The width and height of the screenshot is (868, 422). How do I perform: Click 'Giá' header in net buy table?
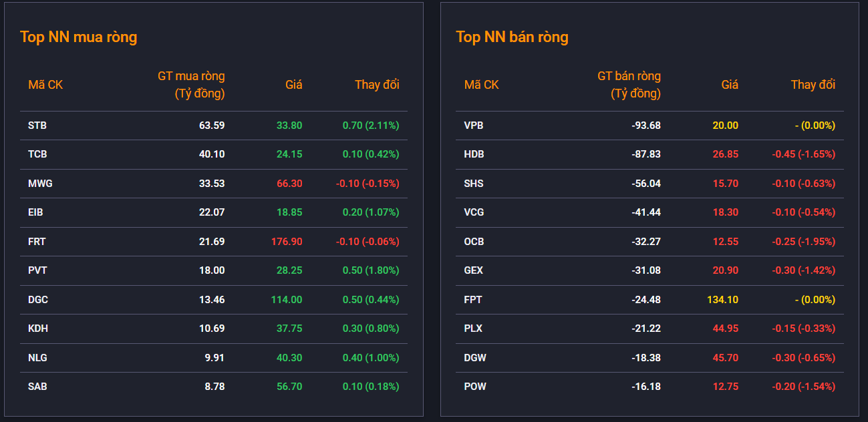click(294, 85)
